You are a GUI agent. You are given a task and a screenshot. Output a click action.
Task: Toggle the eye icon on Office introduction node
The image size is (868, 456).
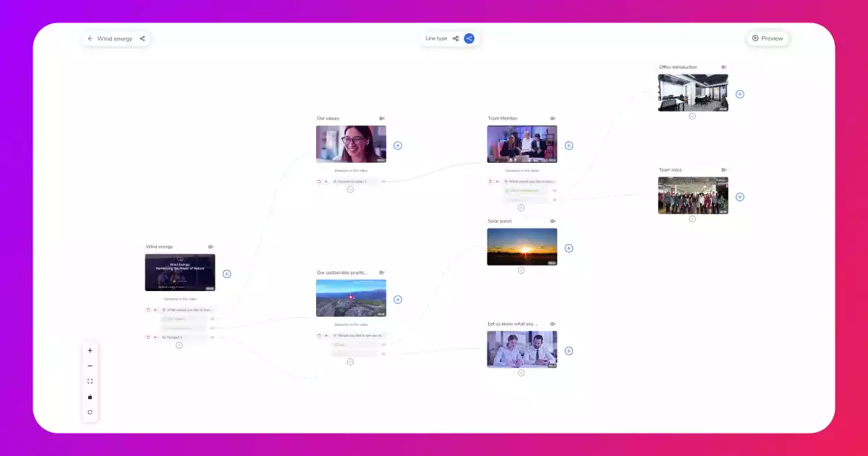click(x=723, y=67)
